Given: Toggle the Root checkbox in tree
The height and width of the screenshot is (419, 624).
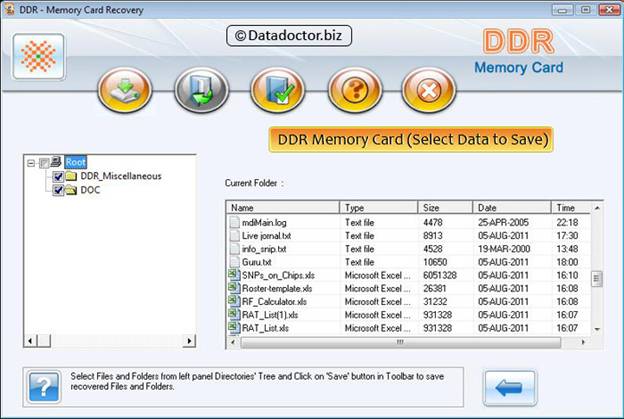Looking at the screenshot, I should pos(44,163).
